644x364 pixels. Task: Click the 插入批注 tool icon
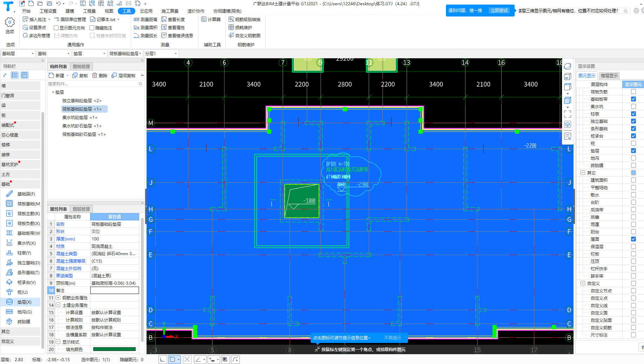pyautogui.click(x=25, y=19)
